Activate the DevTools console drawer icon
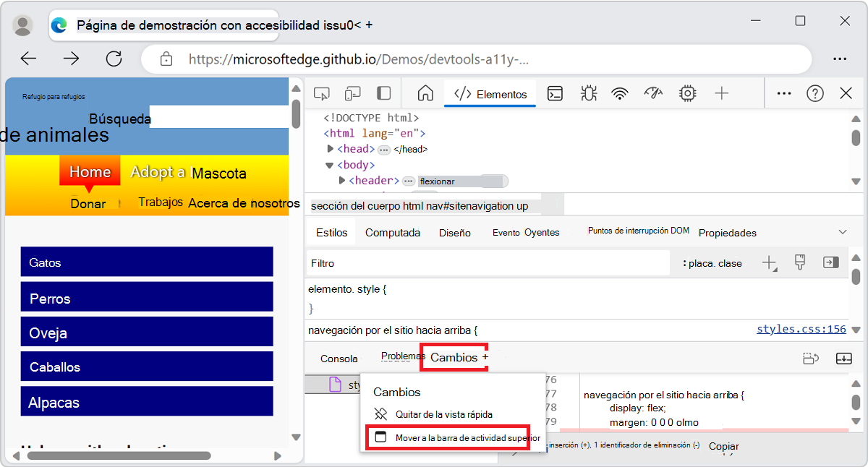Screen dimensions: 868x467 pyautogui.click(x=554, y=93)
